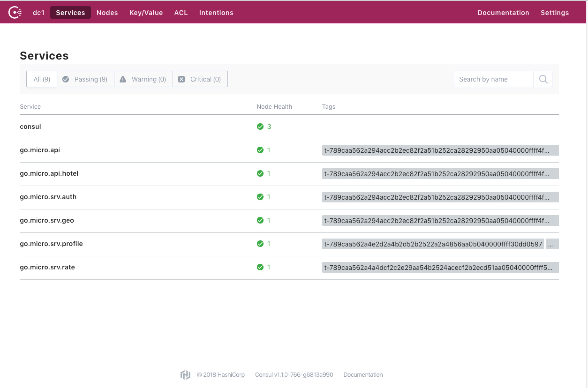Open the go.micro.srv.auth service
588x388 pixels.
click(48, 197)
